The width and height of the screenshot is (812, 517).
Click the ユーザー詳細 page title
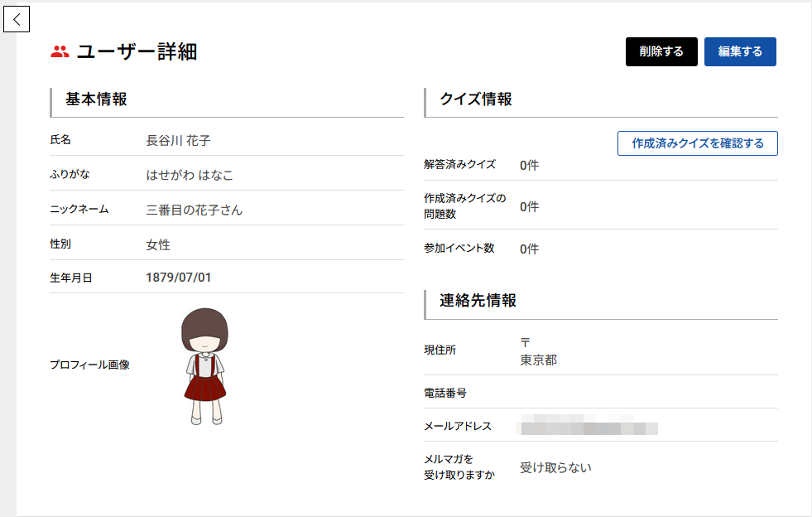tap(137, 51)
